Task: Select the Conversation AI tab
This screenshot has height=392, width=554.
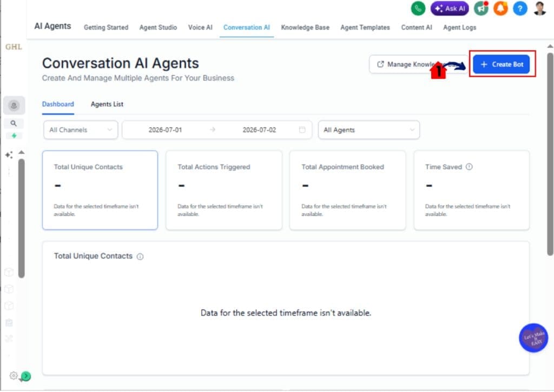Action: coord(247,28)
